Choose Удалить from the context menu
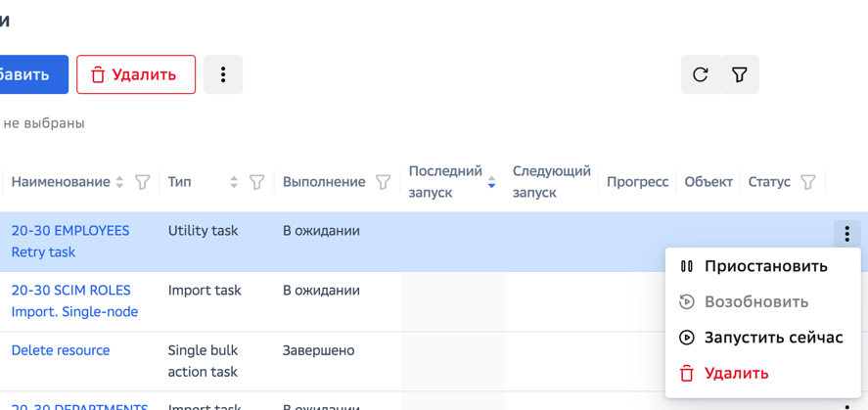The width and height of the screenshot is (868, 410). coord(763,374)
